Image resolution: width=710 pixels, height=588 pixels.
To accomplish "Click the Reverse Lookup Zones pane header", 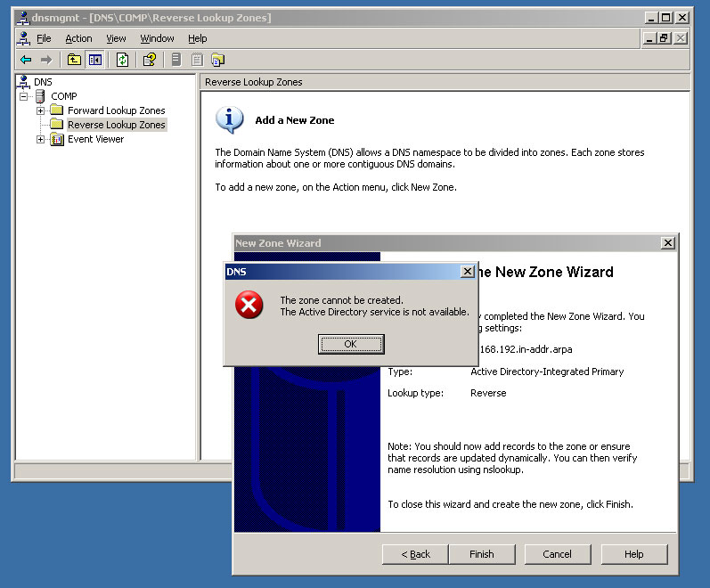I will pyautogui.click(x=445, y=82).
